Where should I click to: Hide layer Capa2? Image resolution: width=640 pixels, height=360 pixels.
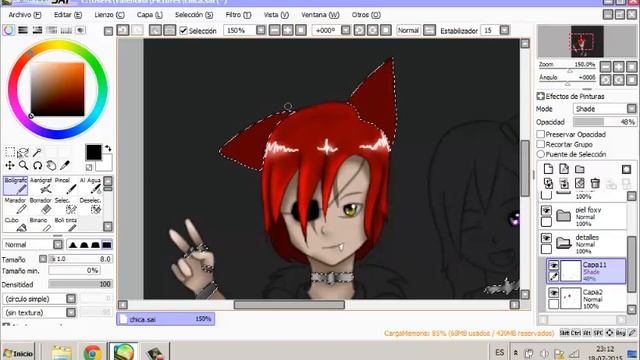coord(553,293)
